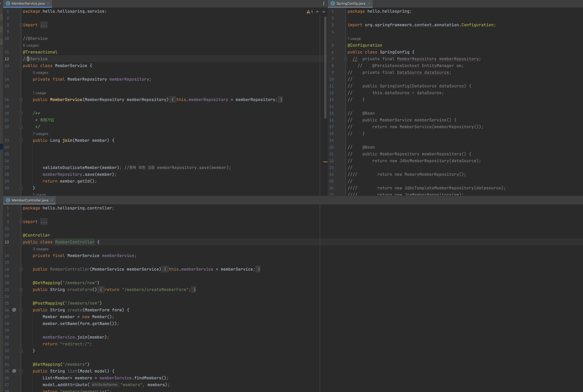Collapse the list method in MemberController

(21, 371)
